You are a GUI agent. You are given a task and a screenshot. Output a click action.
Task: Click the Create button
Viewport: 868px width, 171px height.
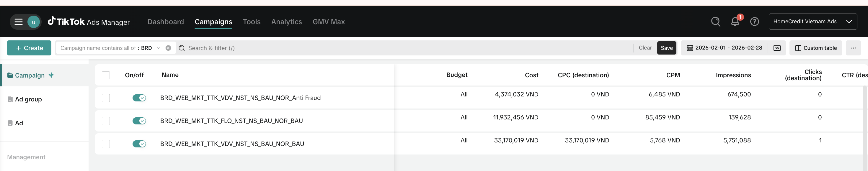click(x=29, y=48)
